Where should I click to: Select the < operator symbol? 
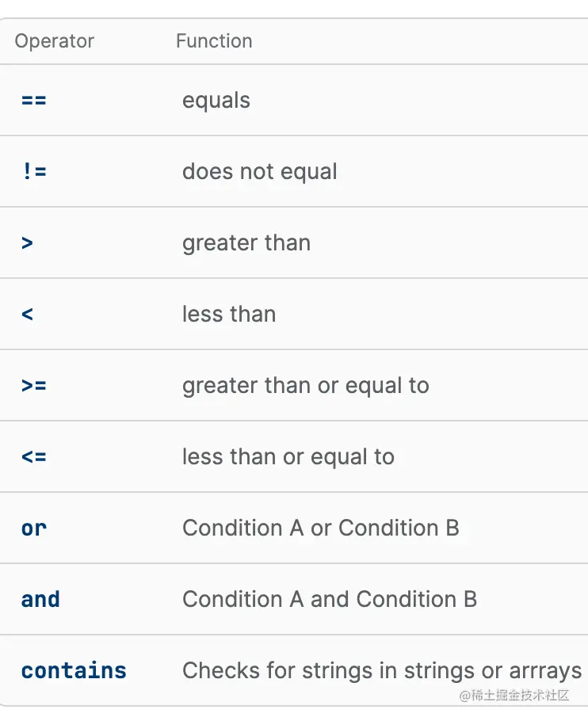pos(28,315)
